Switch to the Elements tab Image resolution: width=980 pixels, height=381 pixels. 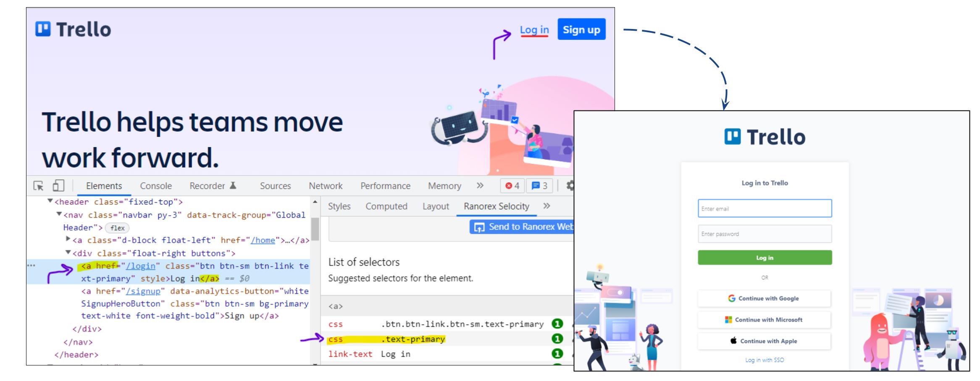pyautogui.click(x=104, y=186)
